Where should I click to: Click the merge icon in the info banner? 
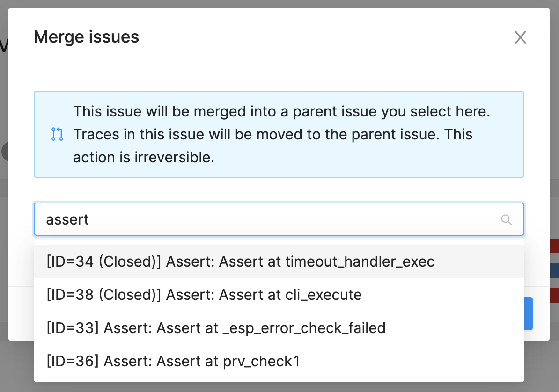[57, 134]
